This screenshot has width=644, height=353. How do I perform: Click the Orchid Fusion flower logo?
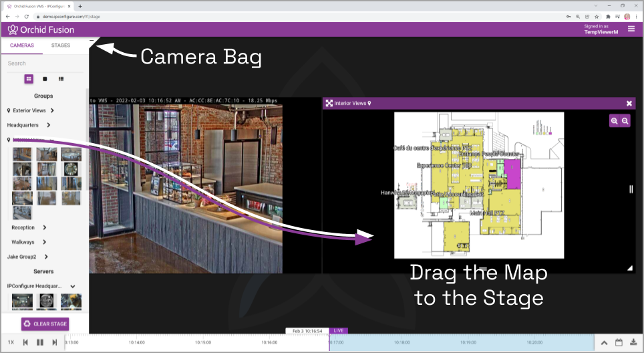click(x=13, y=29)
